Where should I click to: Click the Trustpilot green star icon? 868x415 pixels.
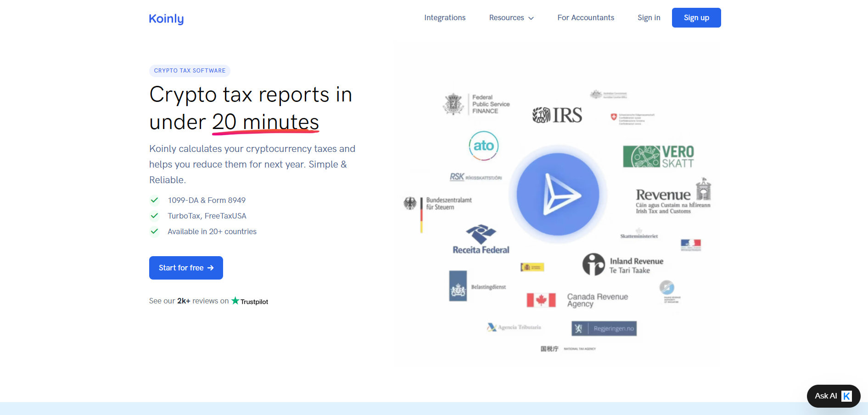[x=235, y=301]
